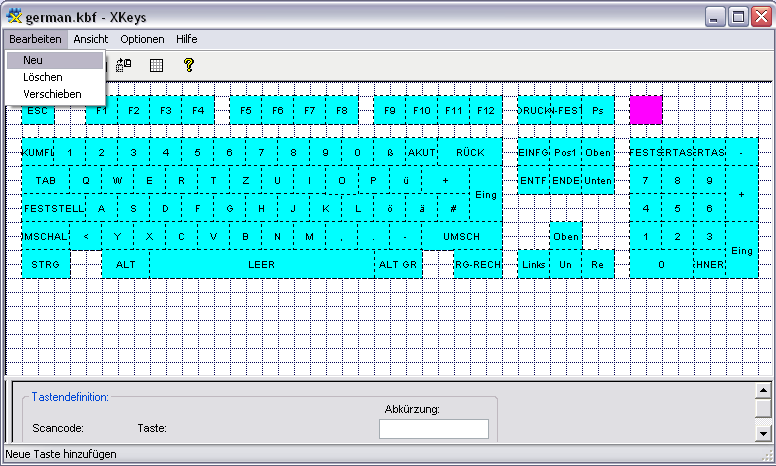This screenshot has width=776, height=466.
Task: Select the numpad 0 key
Action: pos(661,265)
